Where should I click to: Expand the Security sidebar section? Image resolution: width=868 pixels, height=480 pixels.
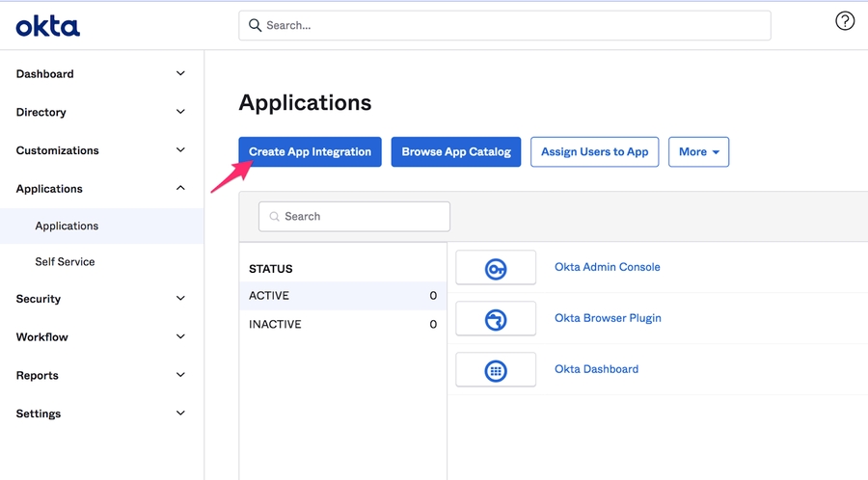point(180,299)
